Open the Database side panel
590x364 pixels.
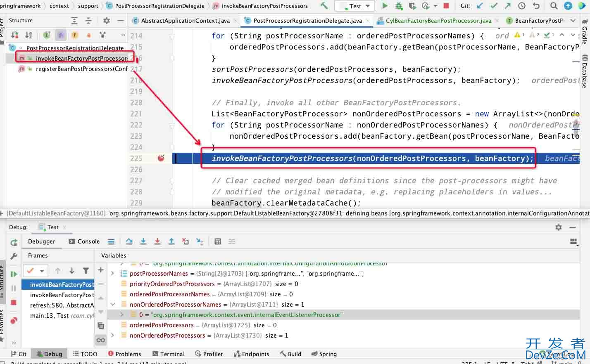point(585,71)
